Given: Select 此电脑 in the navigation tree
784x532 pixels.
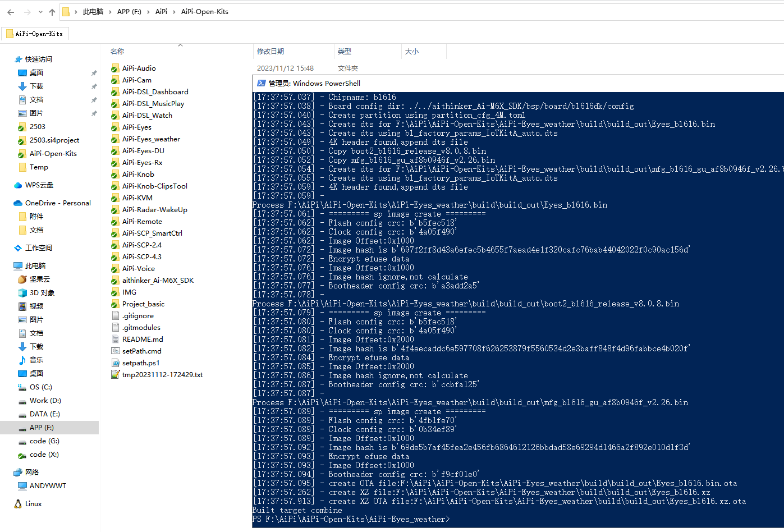Looking at the screenshot, I should coord(30,266).
